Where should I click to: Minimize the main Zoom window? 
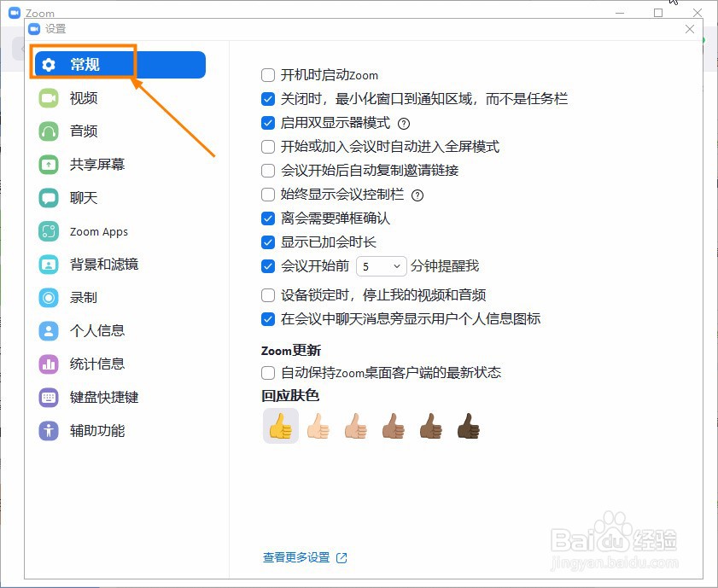[620, 13]
